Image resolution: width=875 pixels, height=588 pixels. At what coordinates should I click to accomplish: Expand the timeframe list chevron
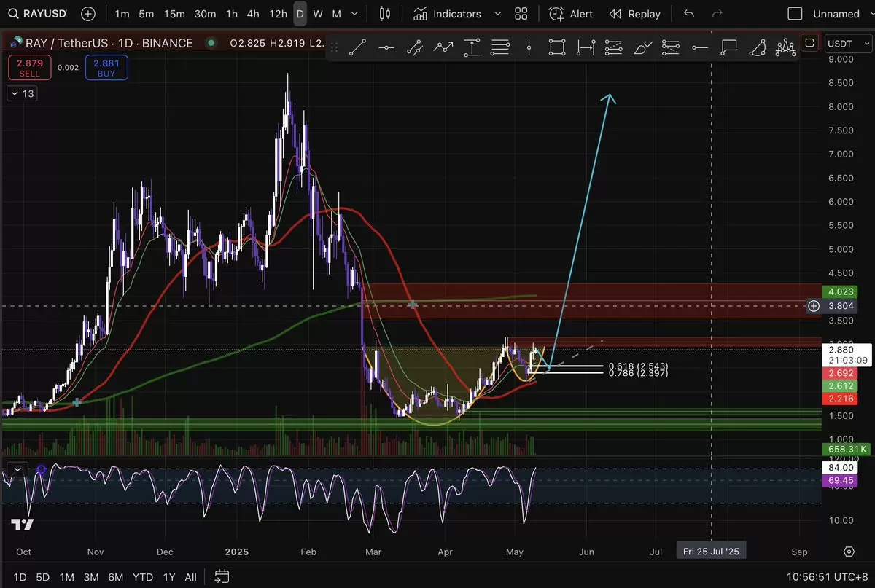click(355, 14)
